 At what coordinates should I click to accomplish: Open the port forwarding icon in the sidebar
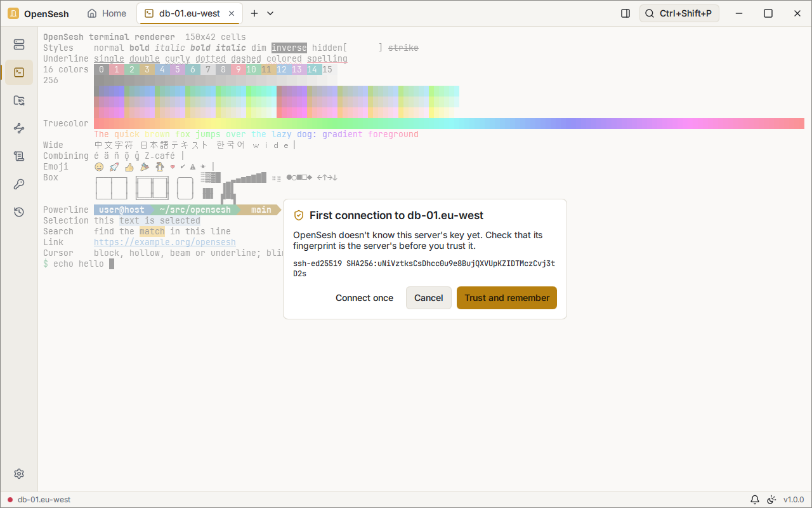click(x=19, y=128)
